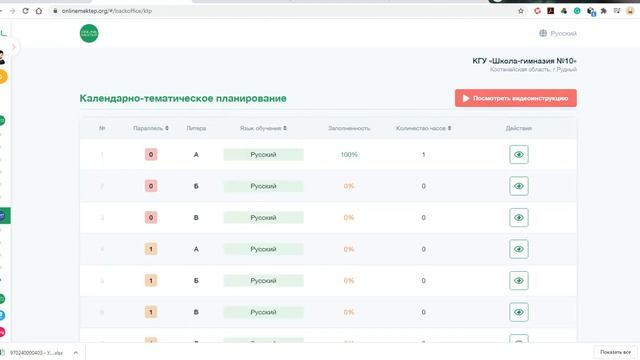Screen dimensions: 640x360
Task: View the plan for class 1 Б
Action: (518, 280)
